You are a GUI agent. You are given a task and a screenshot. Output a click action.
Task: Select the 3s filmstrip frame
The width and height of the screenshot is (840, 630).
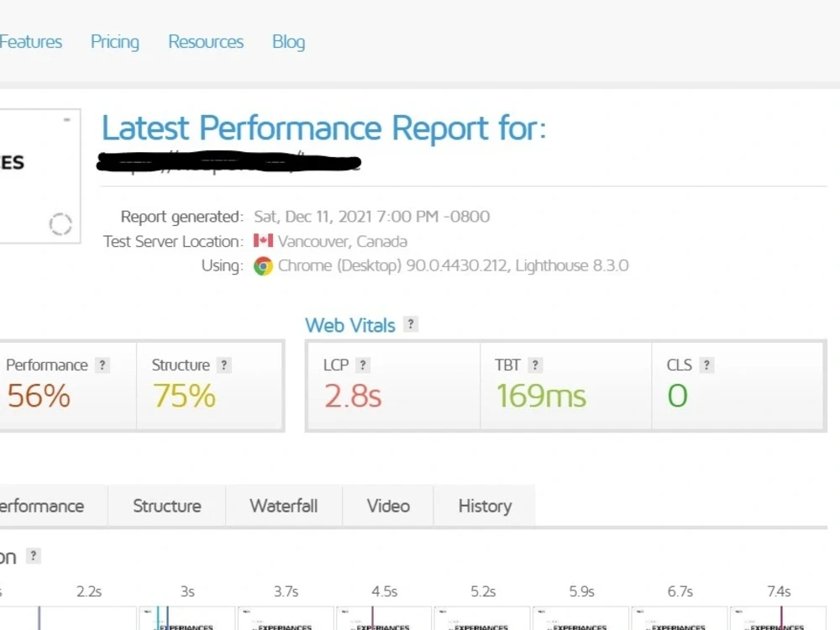[x=187, y=618]
